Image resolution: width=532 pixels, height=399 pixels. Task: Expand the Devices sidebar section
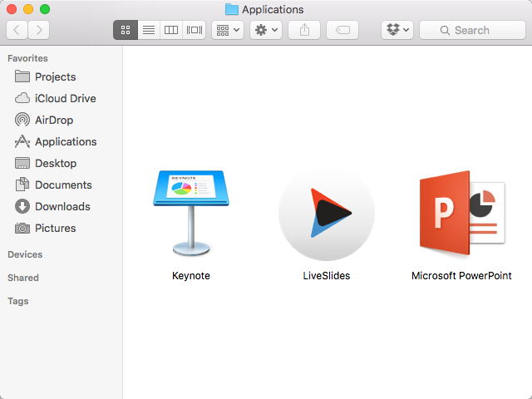click(x=25, y=254)
